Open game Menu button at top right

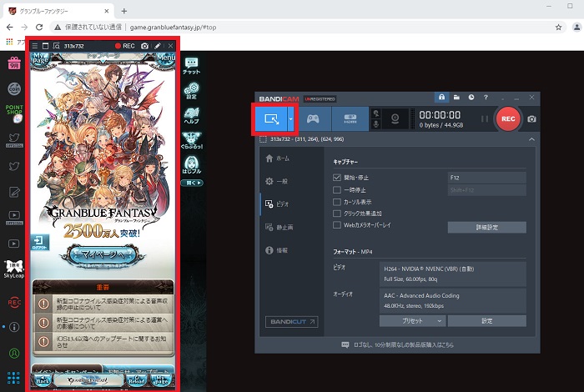[x=166, y=58]
